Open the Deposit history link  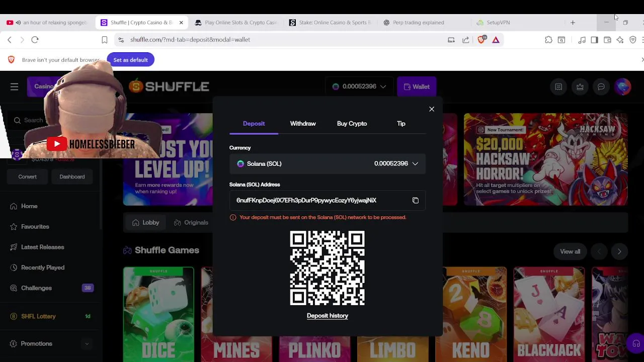tap(328, 316)
